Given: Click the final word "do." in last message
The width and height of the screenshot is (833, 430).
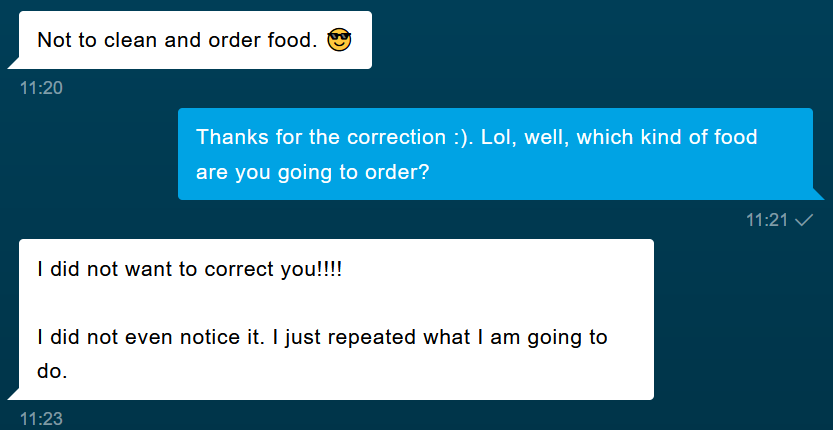Looking at the screenshot, I should 52,371.
